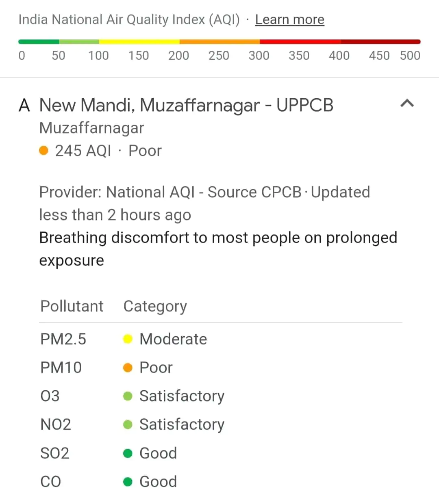This screenshot has height=504, width=439.
Task: Click the light green O3 Satisfactory dot
Action: (x=128, y=396)
